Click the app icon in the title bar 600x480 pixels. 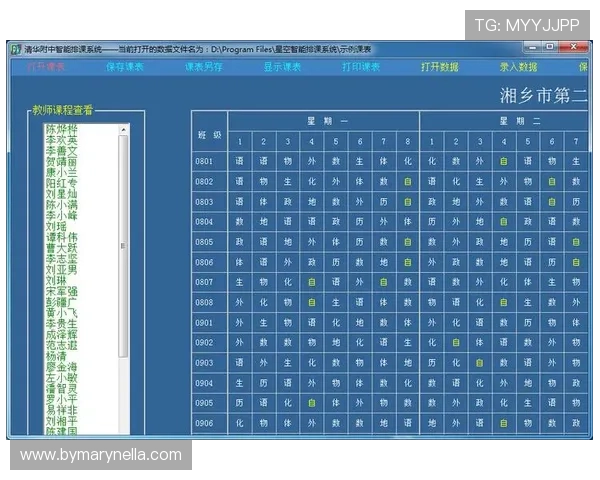pos(16,49)
